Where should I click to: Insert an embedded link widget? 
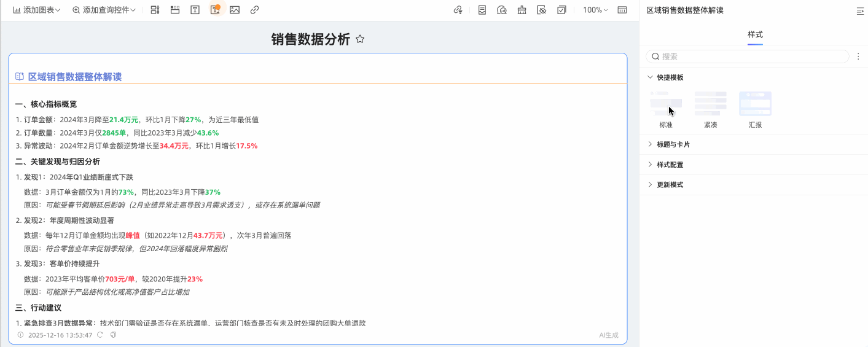coord(254,10)
